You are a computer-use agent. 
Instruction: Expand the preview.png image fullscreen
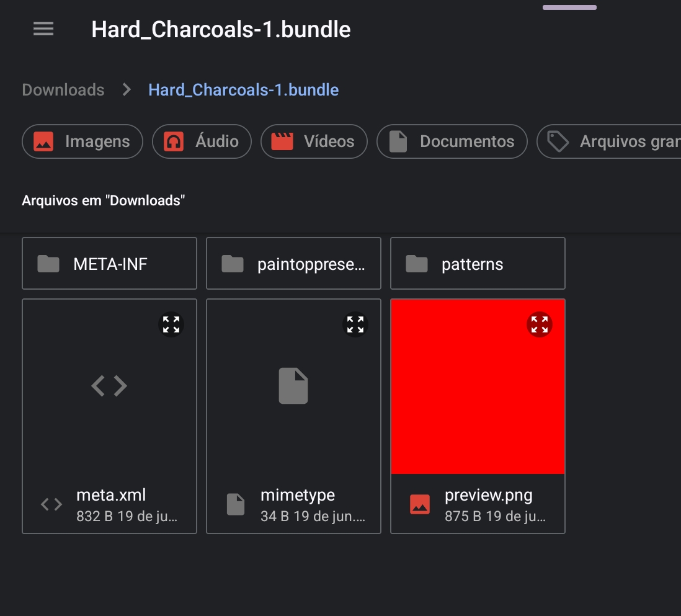click(540, 324)
